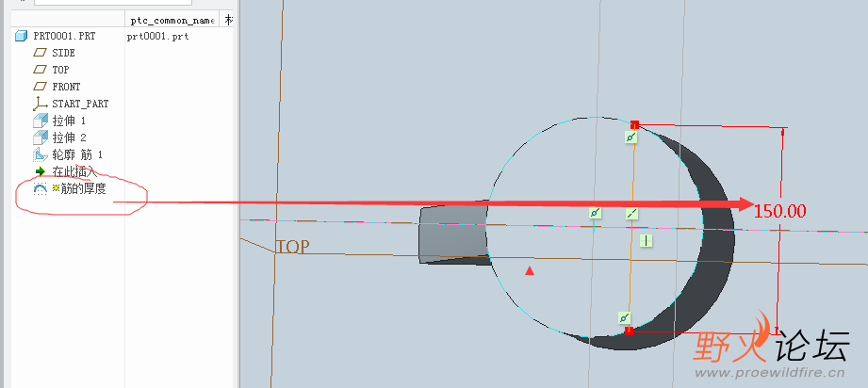This screenshot has height=388, width=868.
Task: Select the prt0001.prt common name cell
Action: pyautogui.click(x=157, y=37)
